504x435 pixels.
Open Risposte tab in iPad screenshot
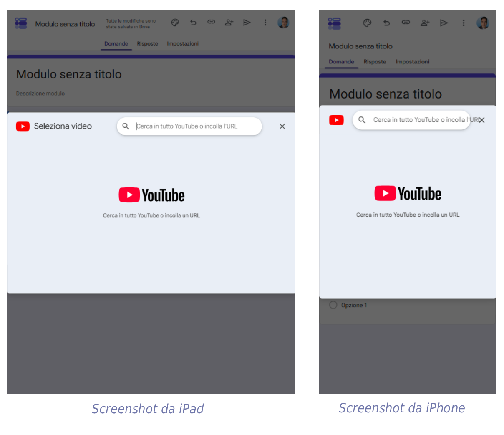click(x=148, y=43)
